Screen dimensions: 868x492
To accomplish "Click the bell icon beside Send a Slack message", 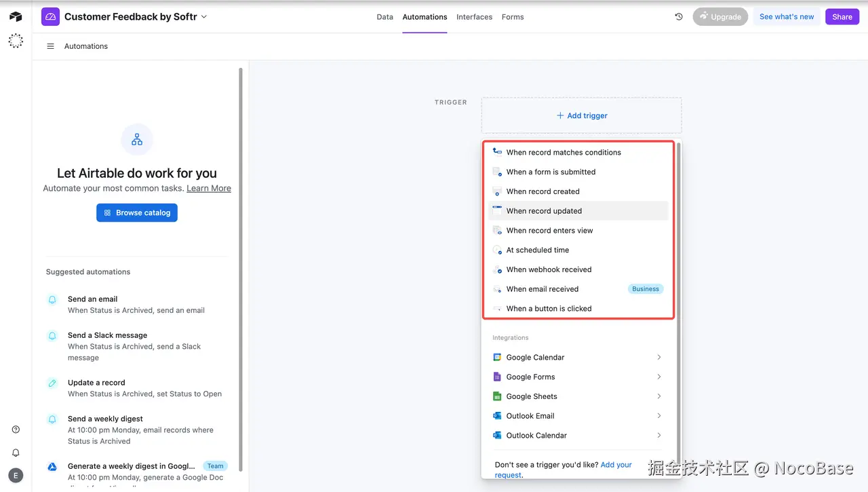I will point(52,336).
